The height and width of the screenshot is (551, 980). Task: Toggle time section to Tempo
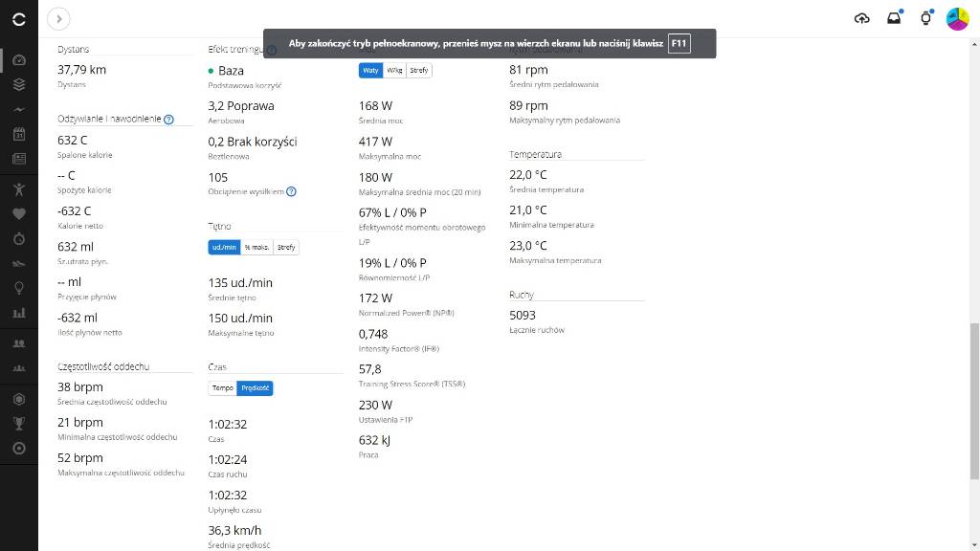pos(222,388)
